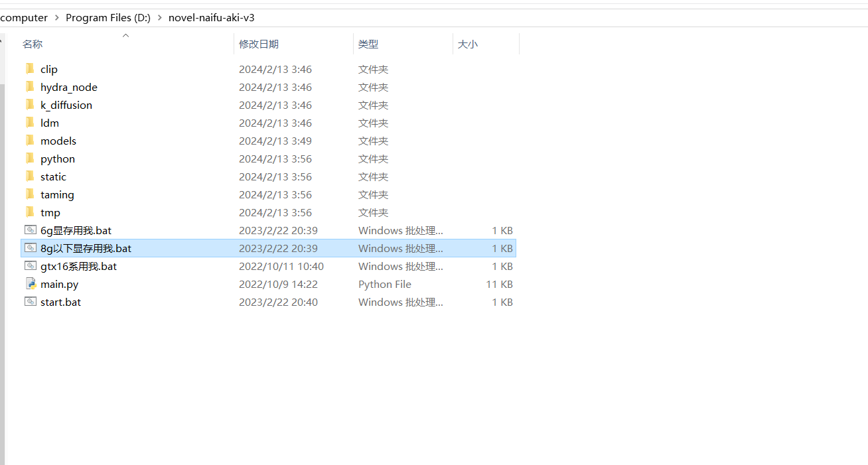Pick the k_diffusion folder icon
868x465 pixels.
click(x=30, y=105)
